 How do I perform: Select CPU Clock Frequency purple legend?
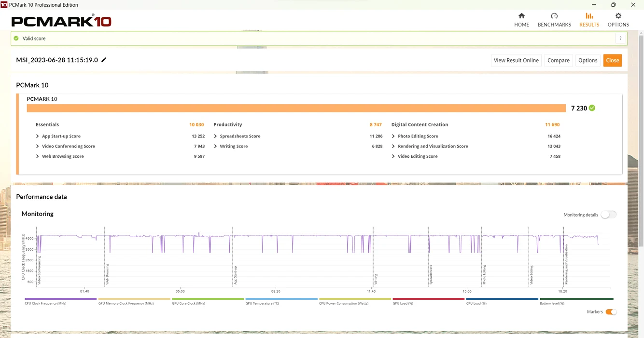[x=60, y=301]
